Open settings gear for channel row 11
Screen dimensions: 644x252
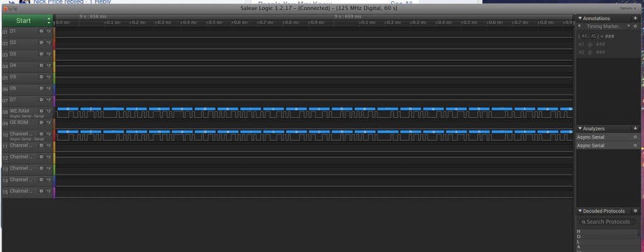41,146
